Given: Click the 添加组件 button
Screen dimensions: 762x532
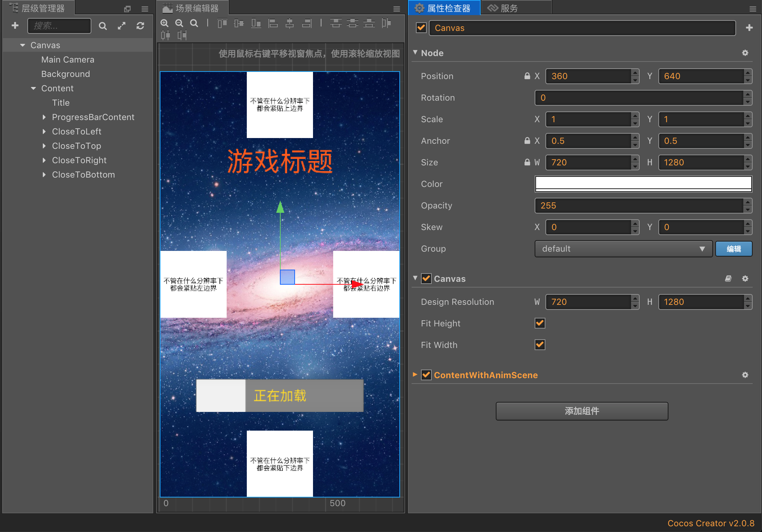Looking at the screenshot, I should 582,411.
